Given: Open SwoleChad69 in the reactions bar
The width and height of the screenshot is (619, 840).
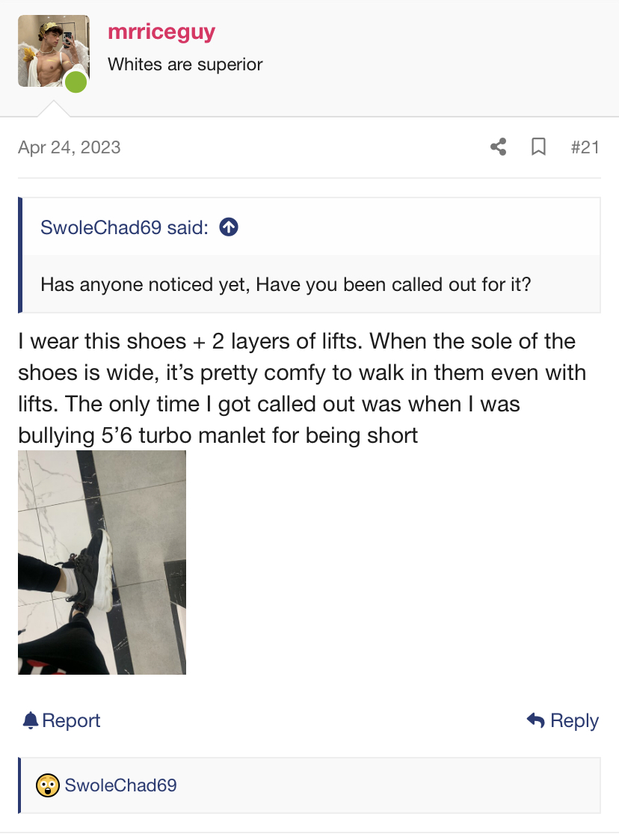Looking at the screenshot, I should click(x=120, y=785).
